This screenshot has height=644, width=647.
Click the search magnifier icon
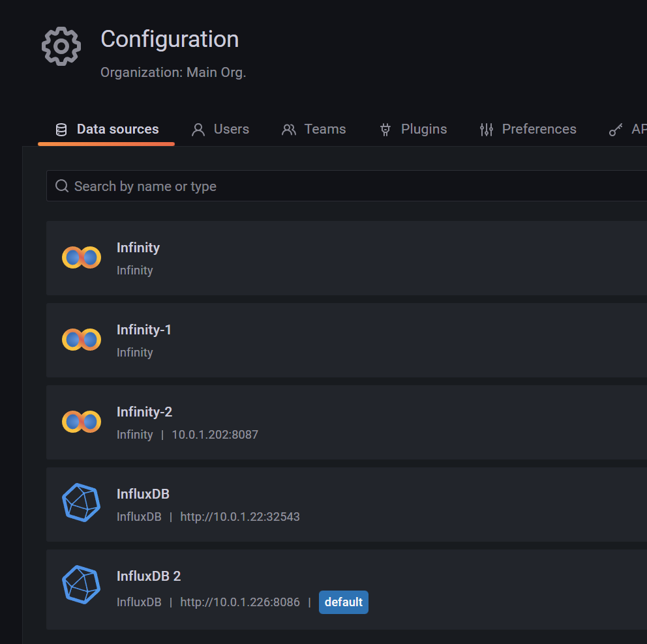pos(62,186)
